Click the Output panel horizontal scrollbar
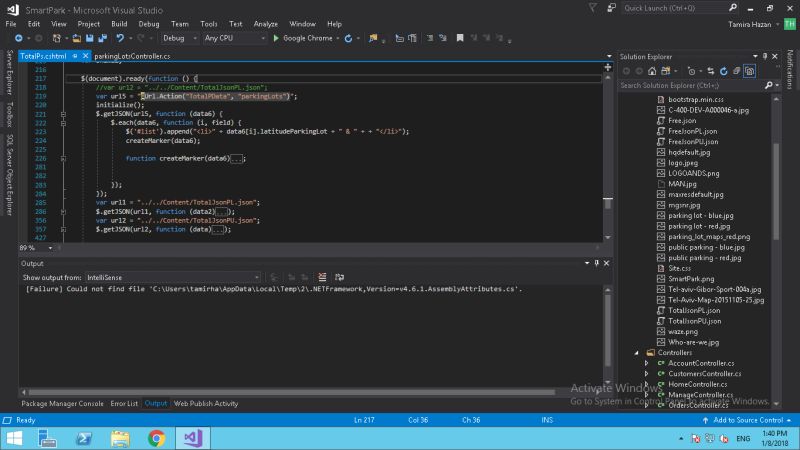Screen dimensions: 800x450 pos(291,392)
